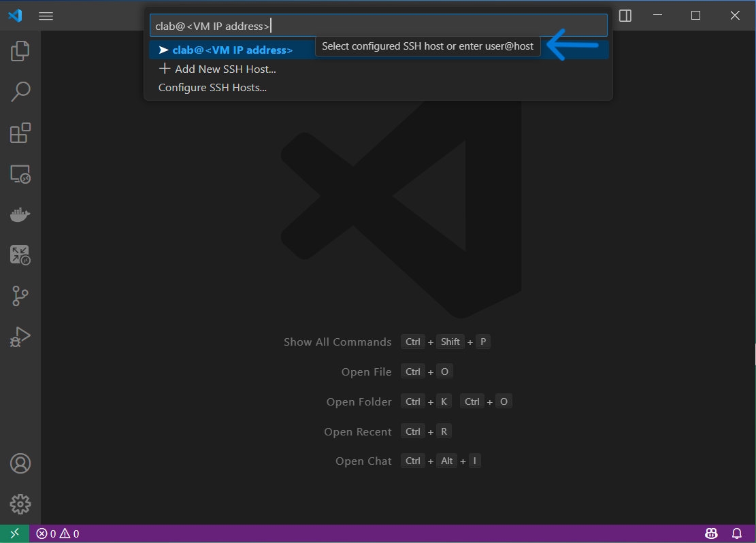Click the Copilot status icon

pyautogui.click(x=711, y=533)
